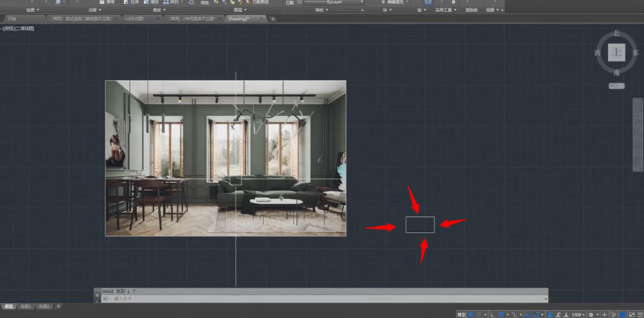Click the 缩放 scale tool
Screen dimensions: 644x318
[x=151, y=2]
